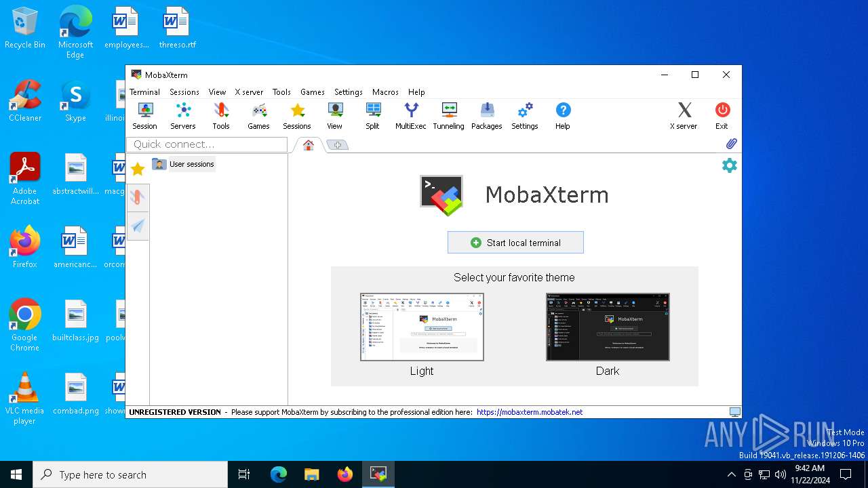Click Start local terminal button

[515, 243]
